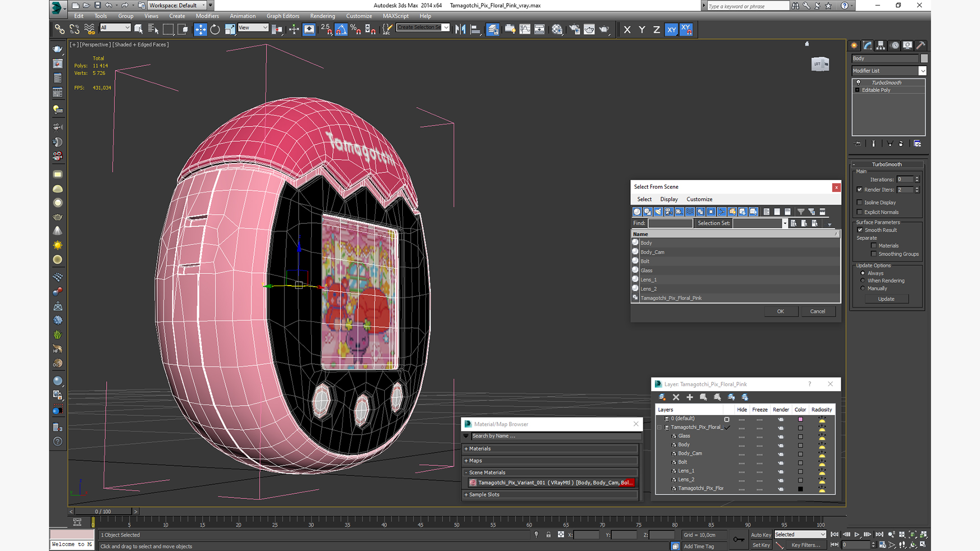Screen dimensions: 980x551
Task: Open Customize menu in Select From Scene
Action: point(699,199)
